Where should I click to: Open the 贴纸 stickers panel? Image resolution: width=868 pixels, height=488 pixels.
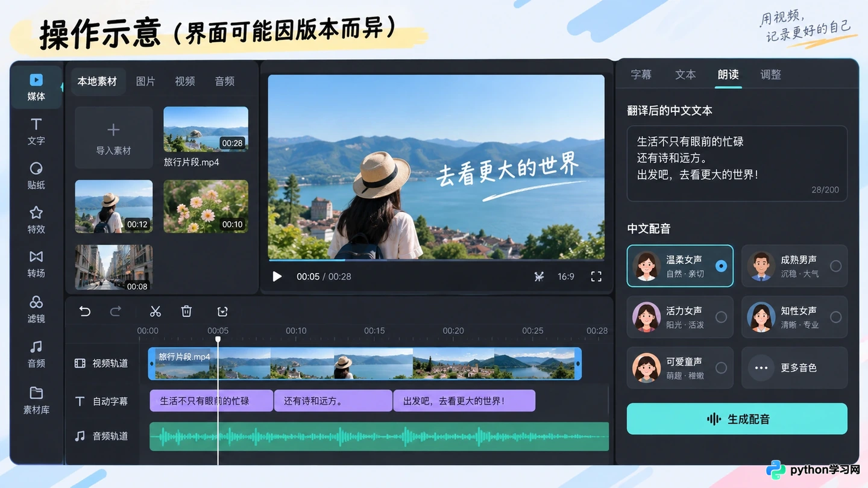point(36,176)
